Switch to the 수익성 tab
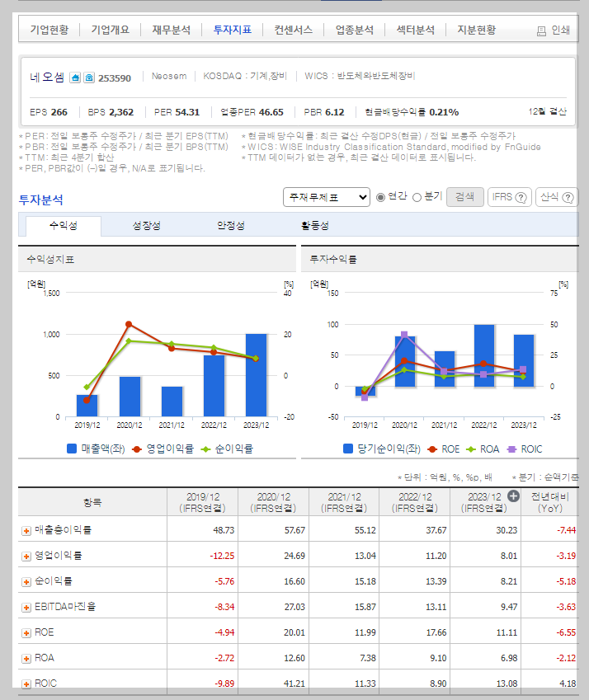 (64, 226)
